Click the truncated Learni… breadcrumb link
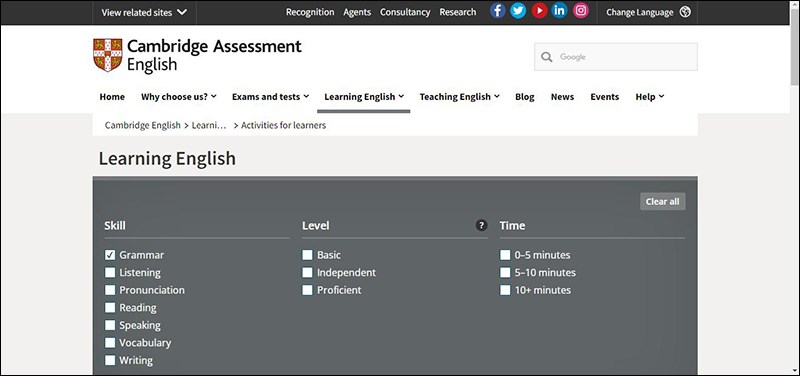This screenshot has height=376, width=800. tap(209, 125)
